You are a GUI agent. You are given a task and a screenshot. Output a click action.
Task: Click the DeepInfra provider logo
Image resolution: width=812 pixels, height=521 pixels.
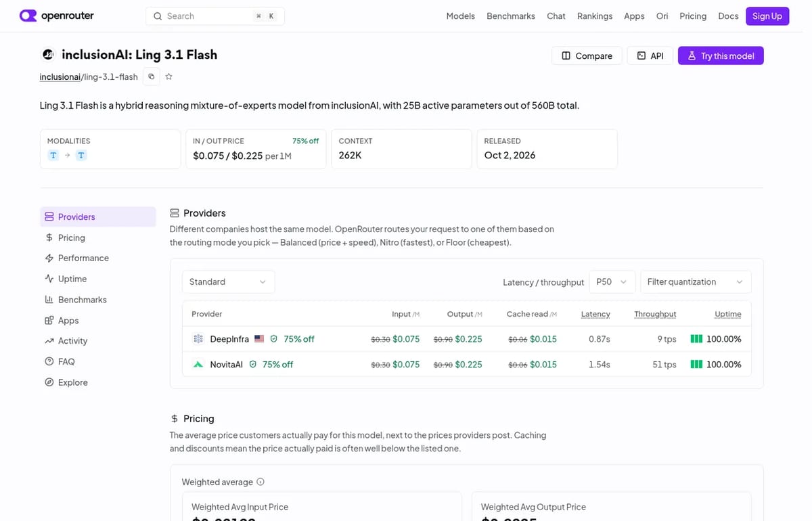[x=198, y=339]
